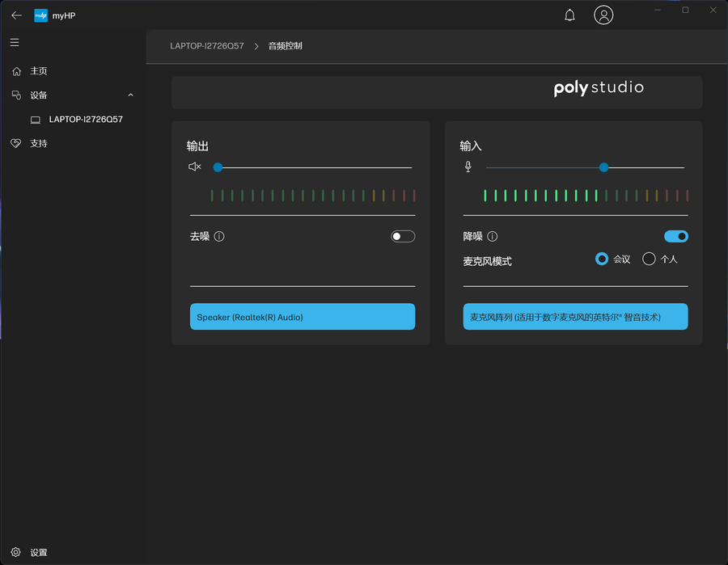The image size is (728, 565).
Task: Disable the 降噪 input toggle
Action: (675, 236)
